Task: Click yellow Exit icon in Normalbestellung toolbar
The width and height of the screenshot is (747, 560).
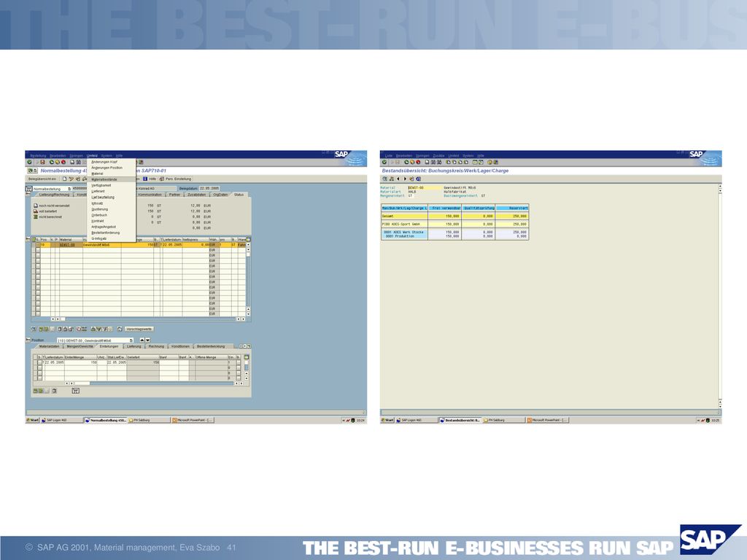Action: tap(58, 162)
